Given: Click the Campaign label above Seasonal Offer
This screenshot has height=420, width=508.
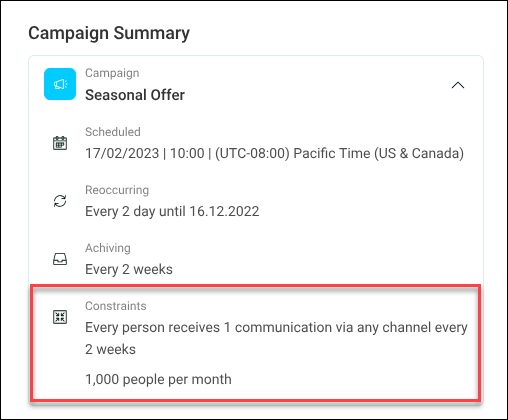Looking at the screenshot, I should pos(112,73).
